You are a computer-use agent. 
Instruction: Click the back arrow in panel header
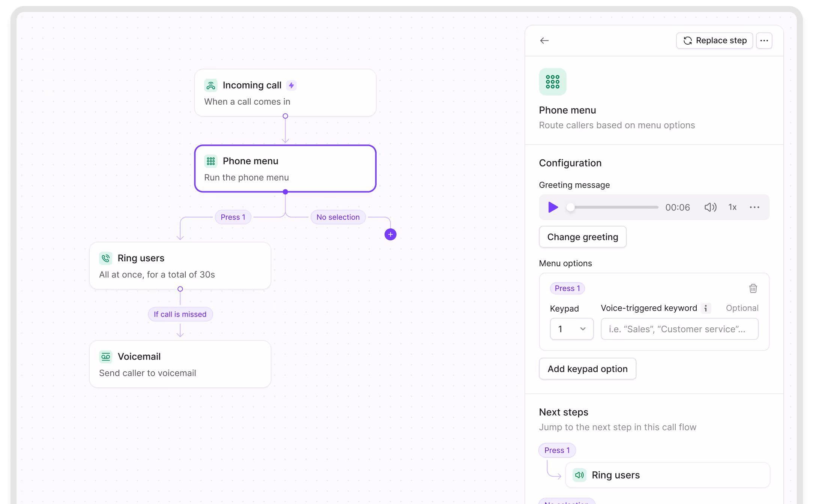pyautogui.click(x=544, y=40)
